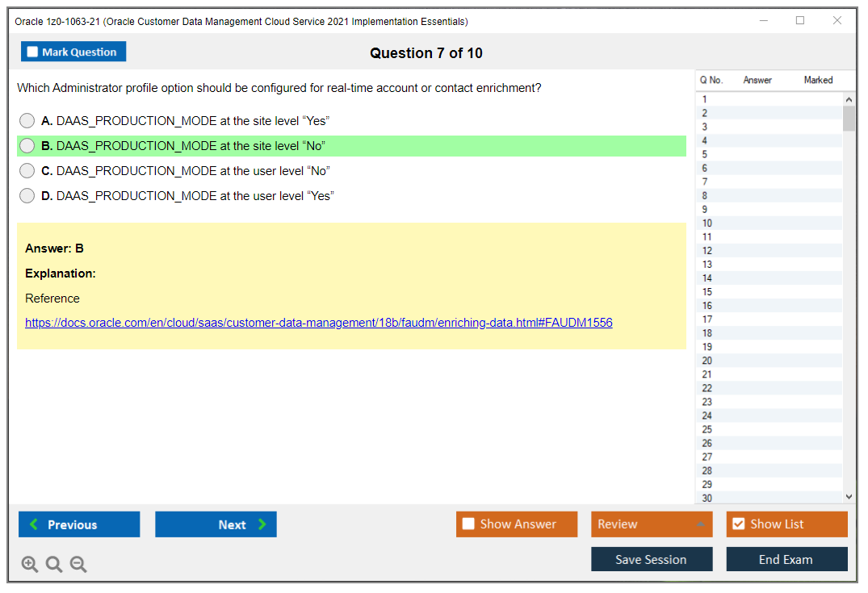The height and width of the screenshot is (593, 868).
Task: Click the question list scroll-down arrow
Action: [848, 495]
